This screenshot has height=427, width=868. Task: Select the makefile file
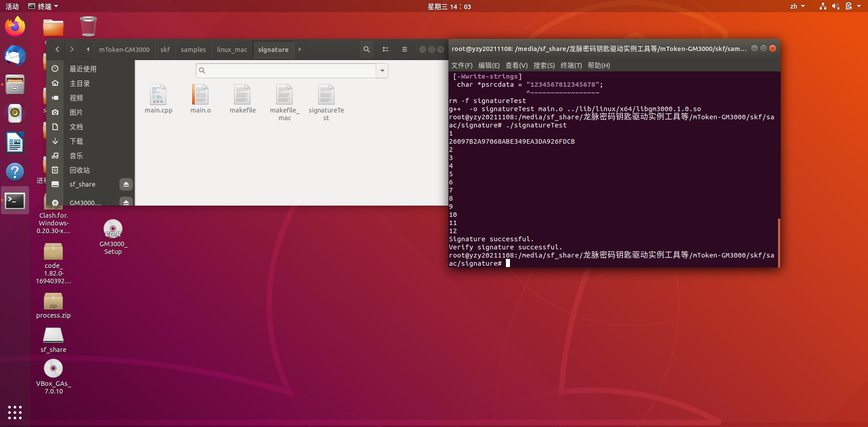[x=242, y=99]
